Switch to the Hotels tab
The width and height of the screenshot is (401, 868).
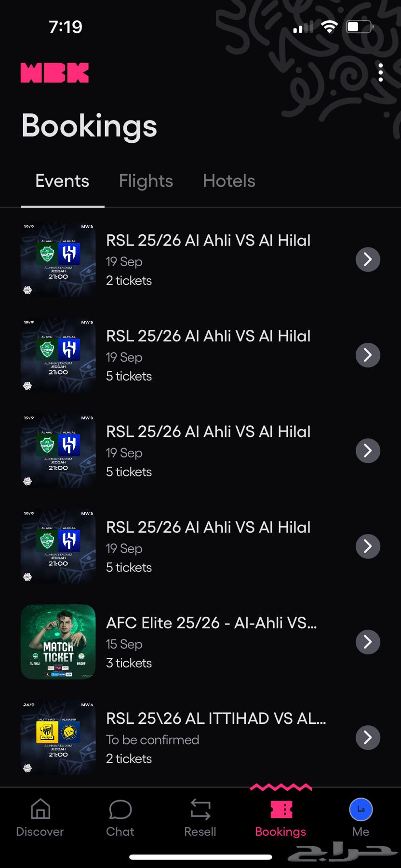229,181
